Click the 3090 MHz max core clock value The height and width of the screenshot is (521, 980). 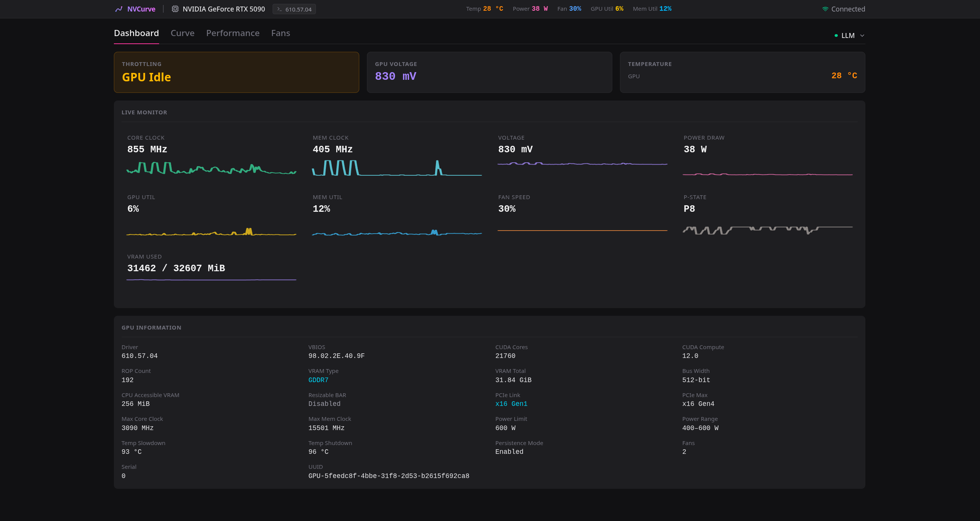[x=138, y=428]
